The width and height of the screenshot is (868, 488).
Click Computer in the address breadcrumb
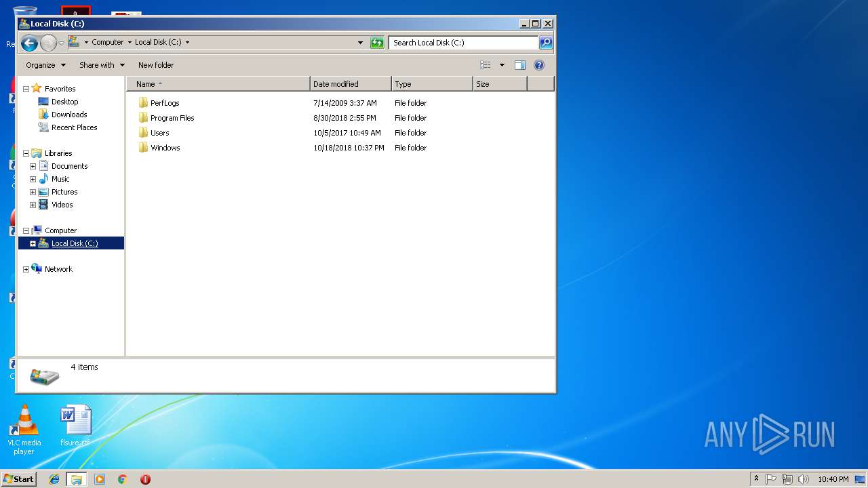click(x=108, y=42)
